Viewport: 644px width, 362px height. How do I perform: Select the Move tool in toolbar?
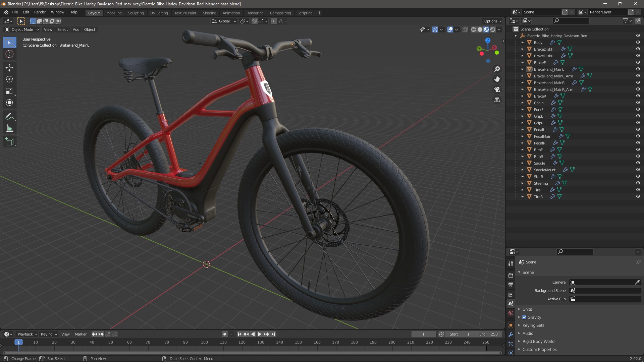(x=9, y=67)
